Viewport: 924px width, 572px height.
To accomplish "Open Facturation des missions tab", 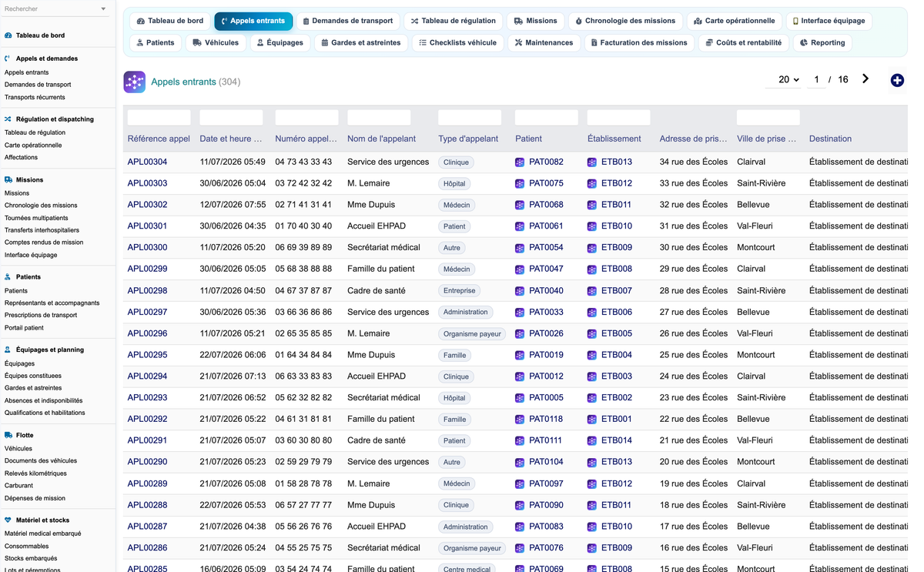I will pos(639,42).
